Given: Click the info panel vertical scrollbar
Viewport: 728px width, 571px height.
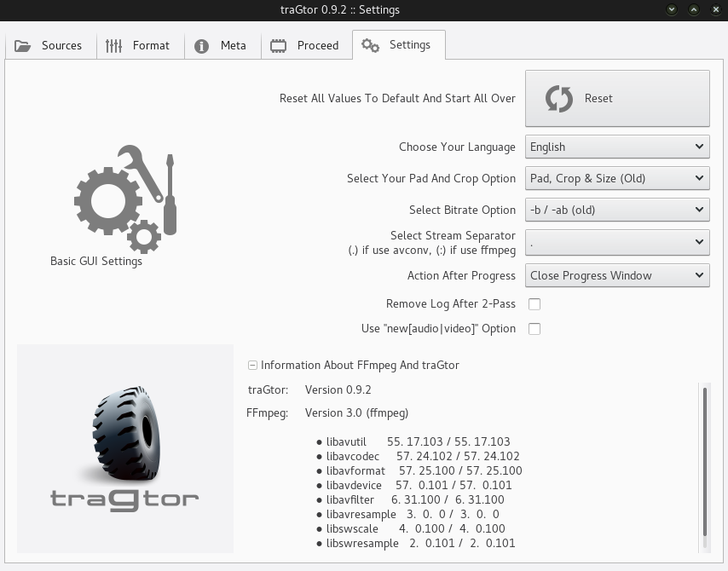Looking at the screenshot, I should click(x=705, y=466).
